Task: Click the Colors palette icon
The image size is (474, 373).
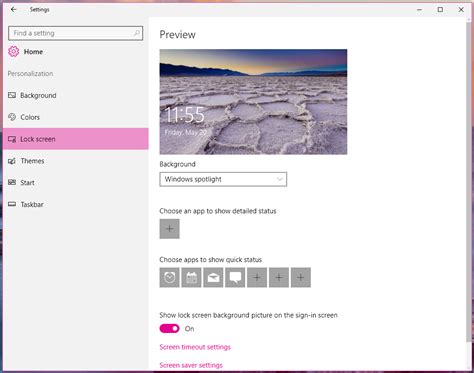Action: tap(12, 117)
